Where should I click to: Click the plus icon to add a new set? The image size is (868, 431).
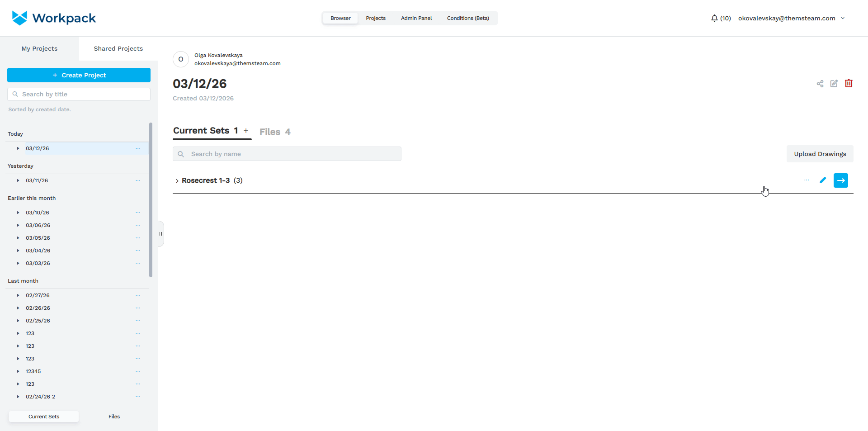[x=246, y=130]
